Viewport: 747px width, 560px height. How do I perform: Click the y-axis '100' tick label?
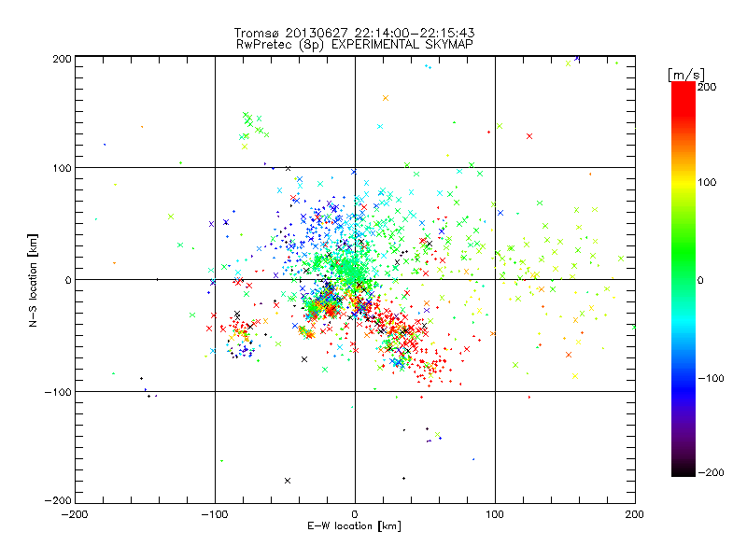pos(62,168)
